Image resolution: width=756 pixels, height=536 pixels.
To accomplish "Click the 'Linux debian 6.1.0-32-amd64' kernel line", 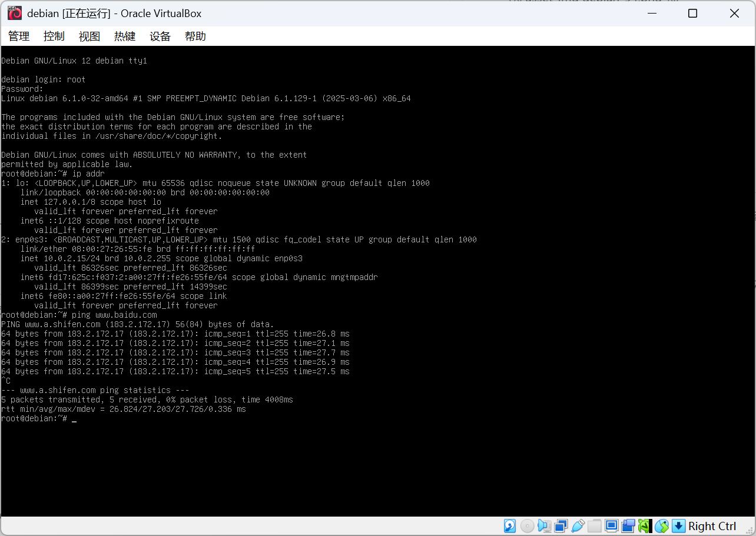I will coord(206,98).
